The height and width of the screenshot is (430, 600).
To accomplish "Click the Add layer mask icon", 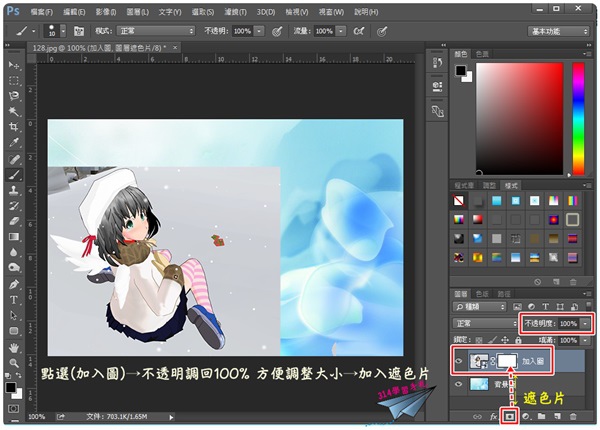I will point(509,416).
